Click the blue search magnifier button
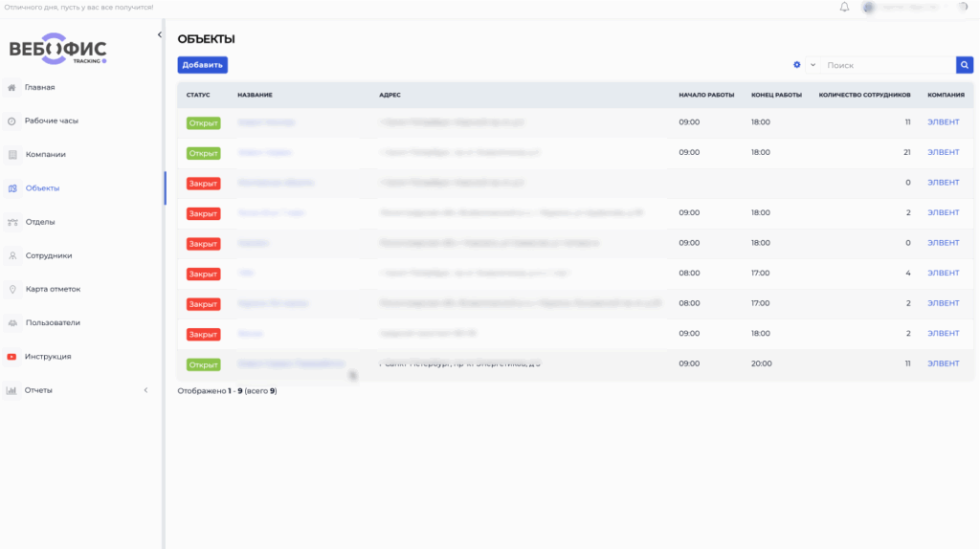980x549 pixels. click(965, 65)
